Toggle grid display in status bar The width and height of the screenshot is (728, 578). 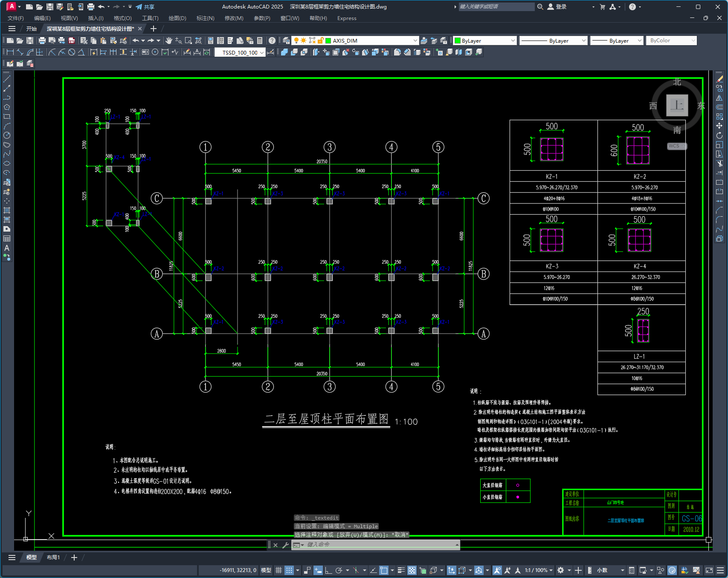coord(278,570)
